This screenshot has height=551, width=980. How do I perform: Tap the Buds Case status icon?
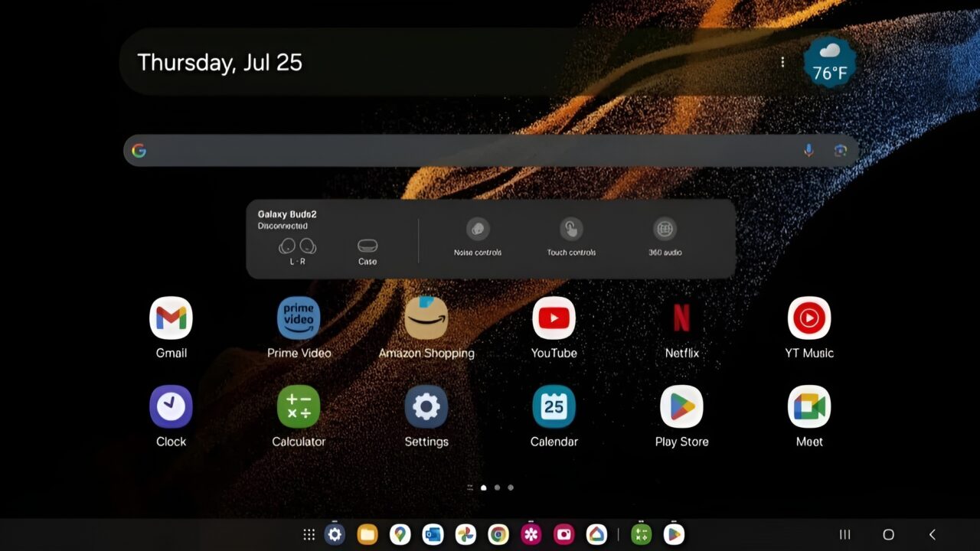pyautogui.click(x=367, y=252)
